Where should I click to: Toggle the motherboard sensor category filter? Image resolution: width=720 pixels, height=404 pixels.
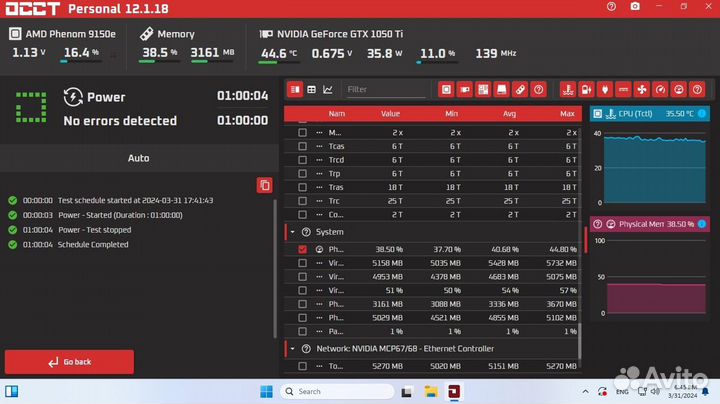(x=483, y=90)
